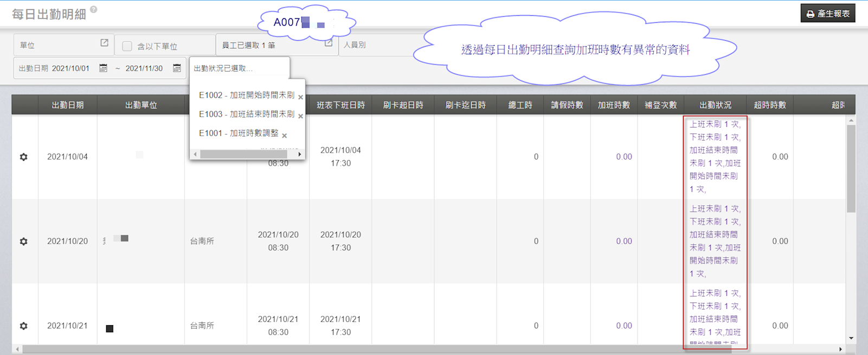The image size is (868, 355).
Task: Click the table's vertical scrollbar down arrow
Action: pyautogui.click(x=851, y=338)
